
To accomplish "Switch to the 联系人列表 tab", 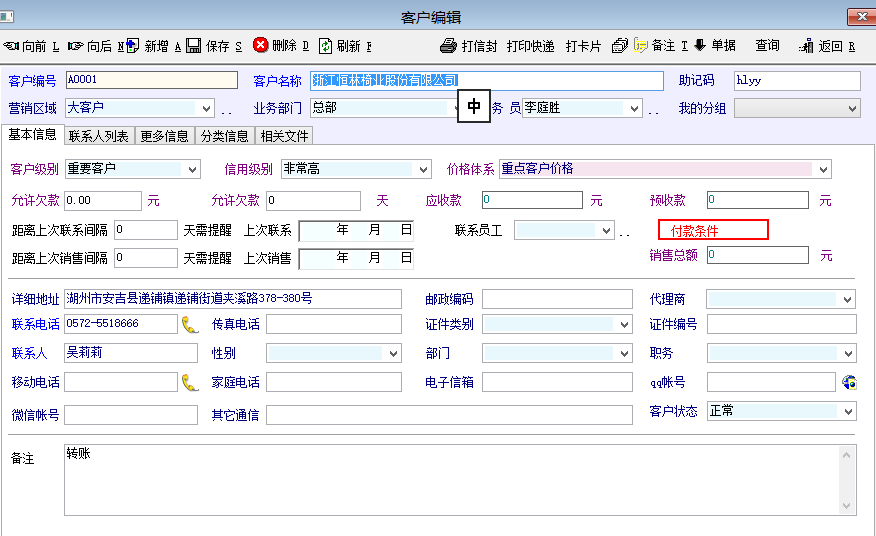I will click(x=98, y=136).
